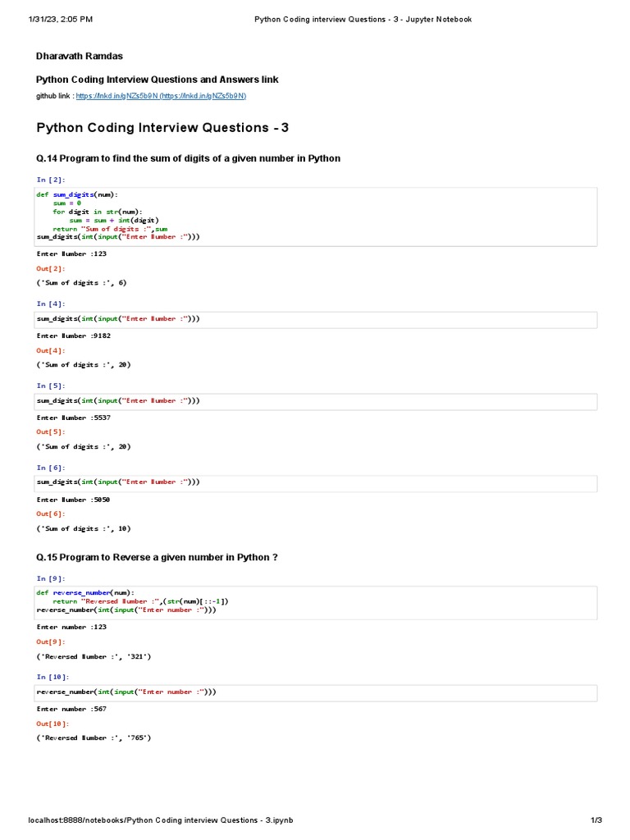Screen dimensions: 630x840
Task: Click the Out[4] output prompt
Action: pos(50,350)
